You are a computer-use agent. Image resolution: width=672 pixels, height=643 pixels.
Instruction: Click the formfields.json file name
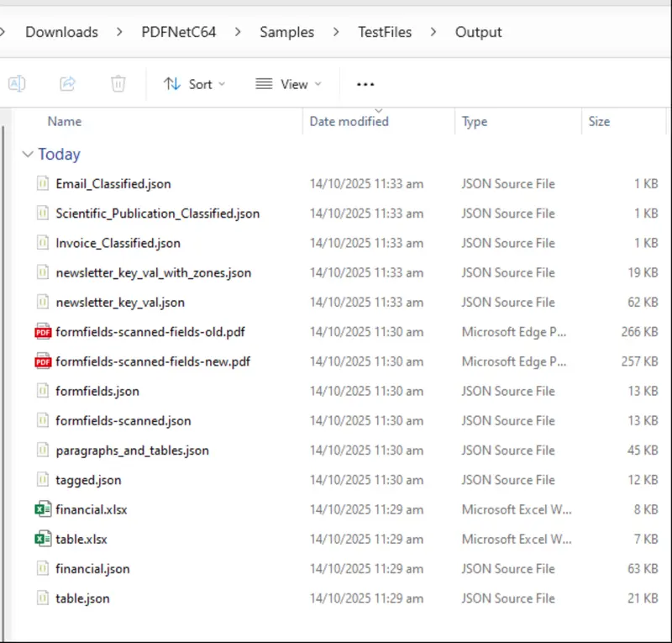tap(97, 391)
